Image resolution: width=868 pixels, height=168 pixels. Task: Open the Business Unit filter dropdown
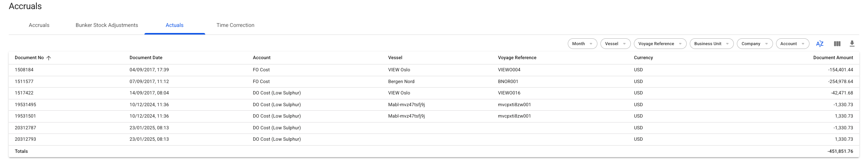[711, 44]
